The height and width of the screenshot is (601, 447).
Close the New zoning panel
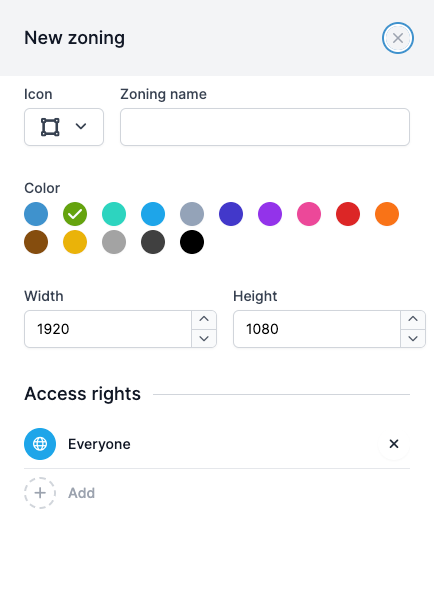[x=398, y=38]
